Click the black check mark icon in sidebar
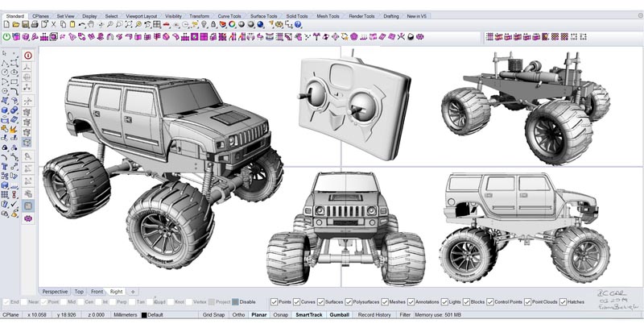644x328 pixels. click(x=14, y=204)
